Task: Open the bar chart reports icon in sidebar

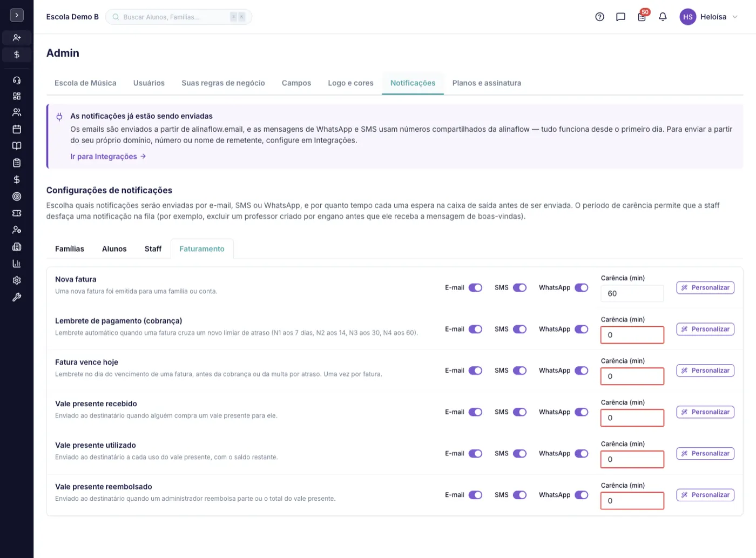Action: pos(17,264)
